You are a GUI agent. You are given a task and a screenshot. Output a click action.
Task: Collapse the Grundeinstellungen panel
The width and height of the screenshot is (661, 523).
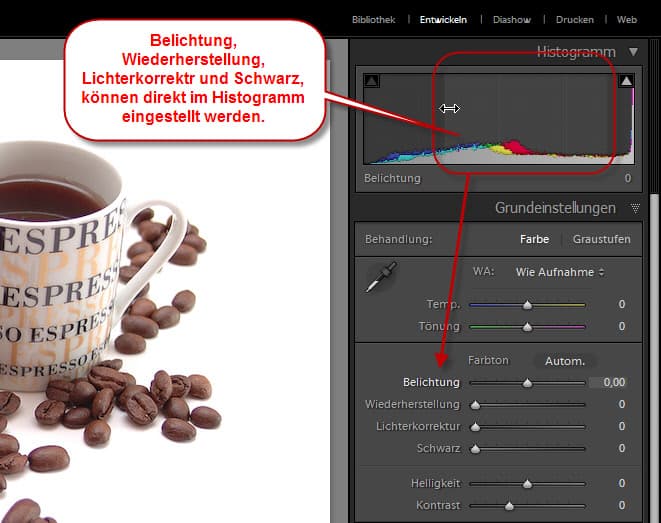(x=633, y=209)
